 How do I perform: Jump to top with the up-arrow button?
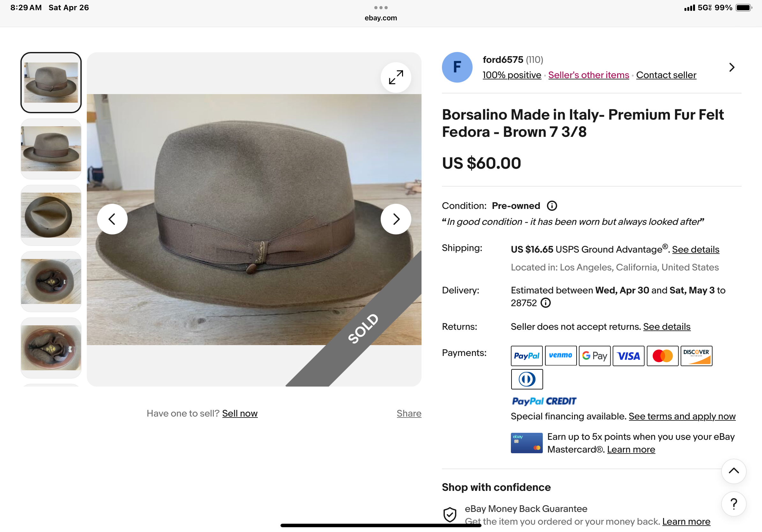click(x=734, y=471)
